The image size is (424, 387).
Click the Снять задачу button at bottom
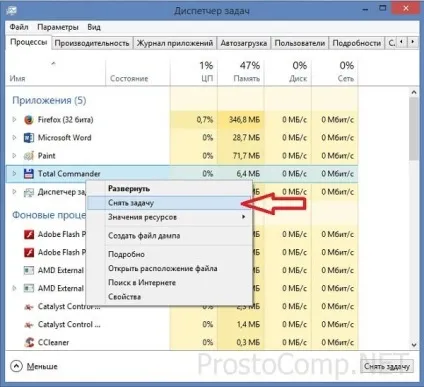(387, 367)
